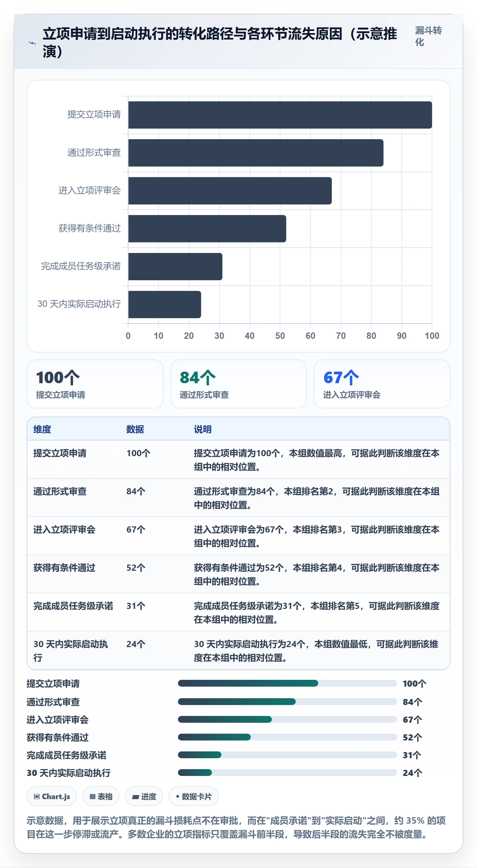Click the 进入立项评审会 progress bar showing 67个

pos(288,719)
